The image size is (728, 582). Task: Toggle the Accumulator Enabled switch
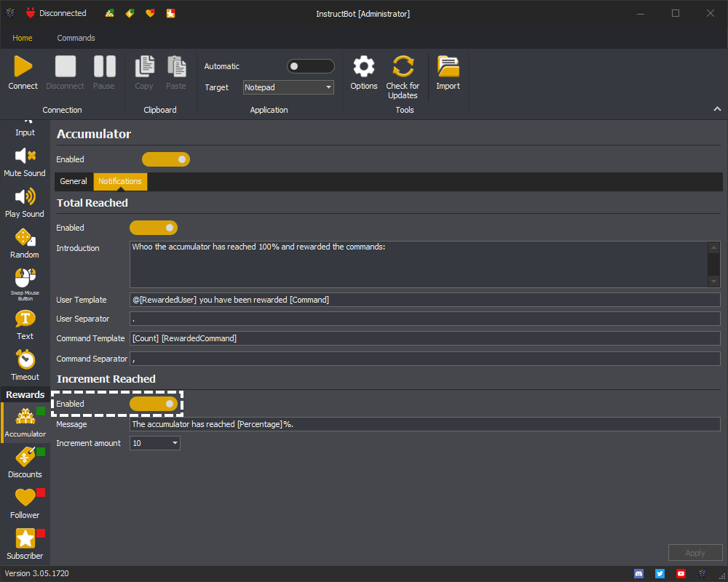pyautogui.click(x=166, y=159)
